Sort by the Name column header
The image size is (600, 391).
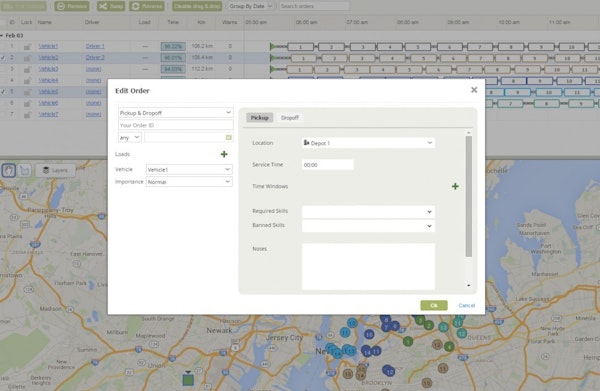pos(45,22)
